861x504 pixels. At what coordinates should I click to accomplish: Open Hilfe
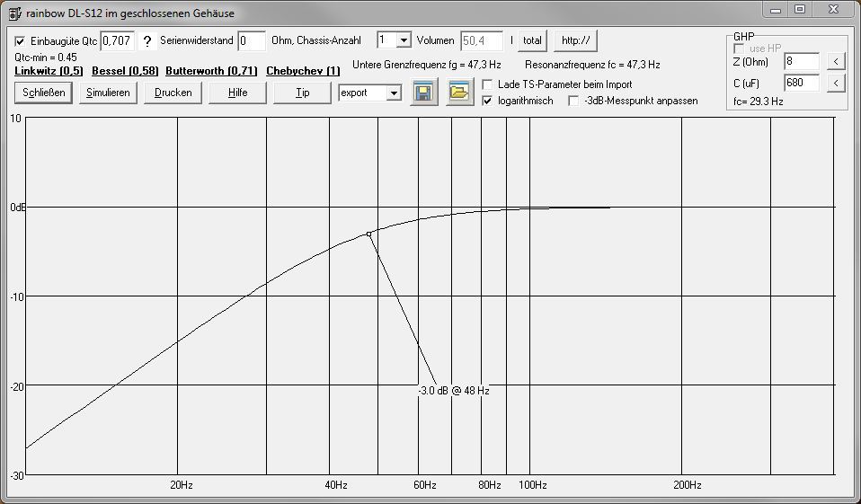(x=238, y=93)
